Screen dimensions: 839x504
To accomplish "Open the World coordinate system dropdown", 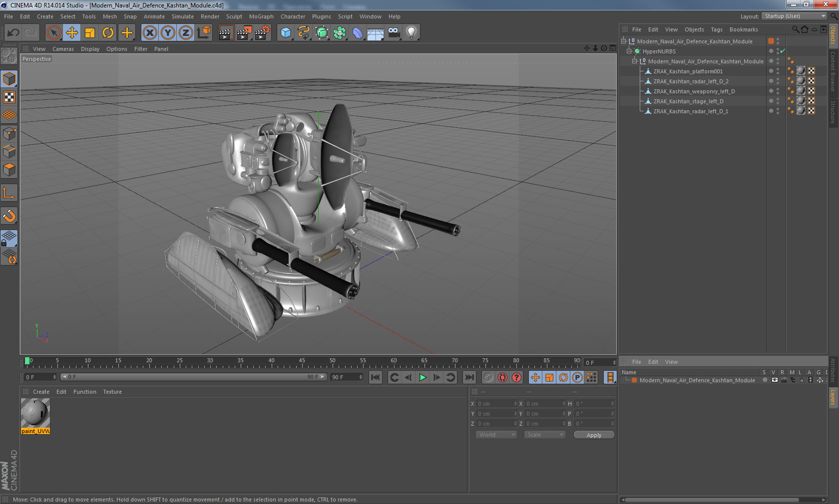I will click(496, 435).
